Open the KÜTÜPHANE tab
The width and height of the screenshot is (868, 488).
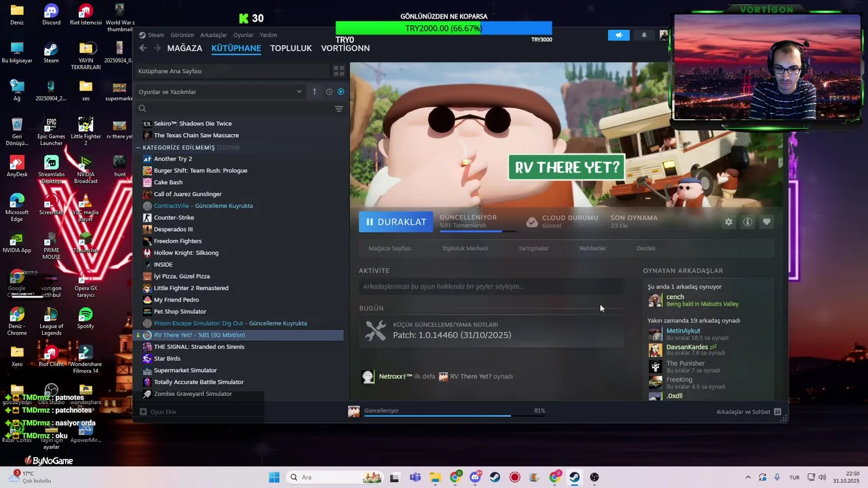point(236,48)
